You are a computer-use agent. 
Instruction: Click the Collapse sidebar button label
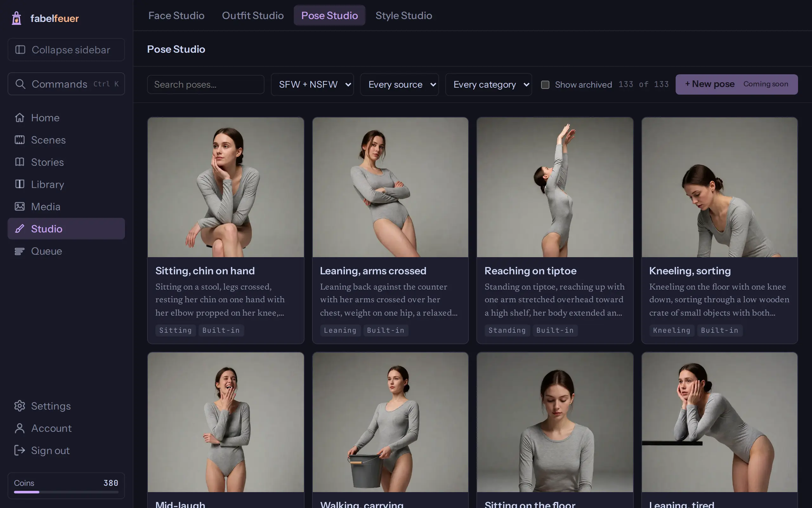click(x=71, y=50)
